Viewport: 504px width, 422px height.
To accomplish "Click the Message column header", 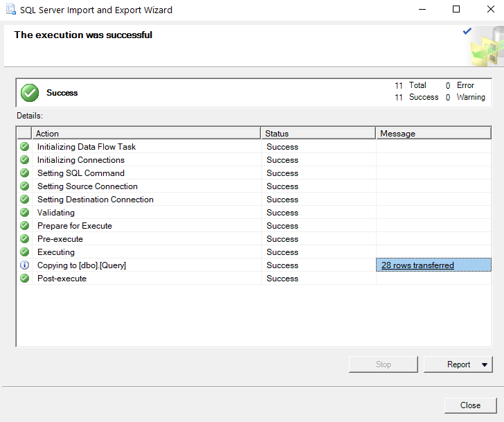I will [x=433, y=133].
